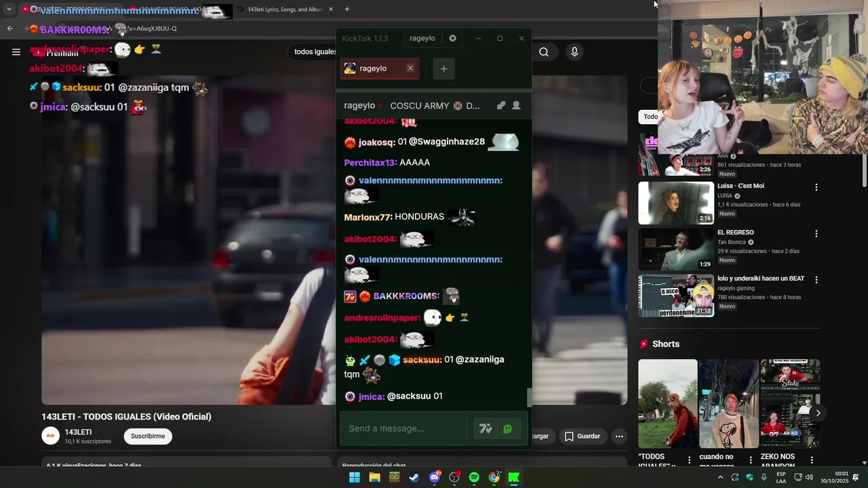Click username andresrolinpaper in KickTalk chat
This screenshot has height=488, width=868.
pos(382,318)
